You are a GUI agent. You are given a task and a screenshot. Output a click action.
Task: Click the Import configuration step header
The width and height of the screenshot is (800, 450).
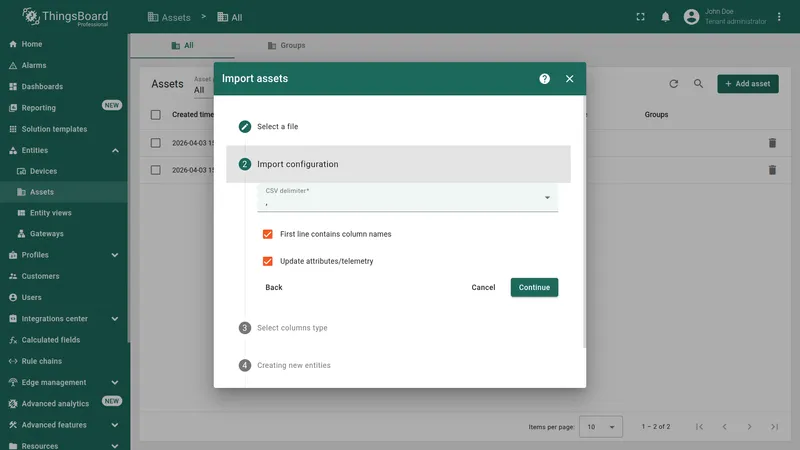pos(398,164)
